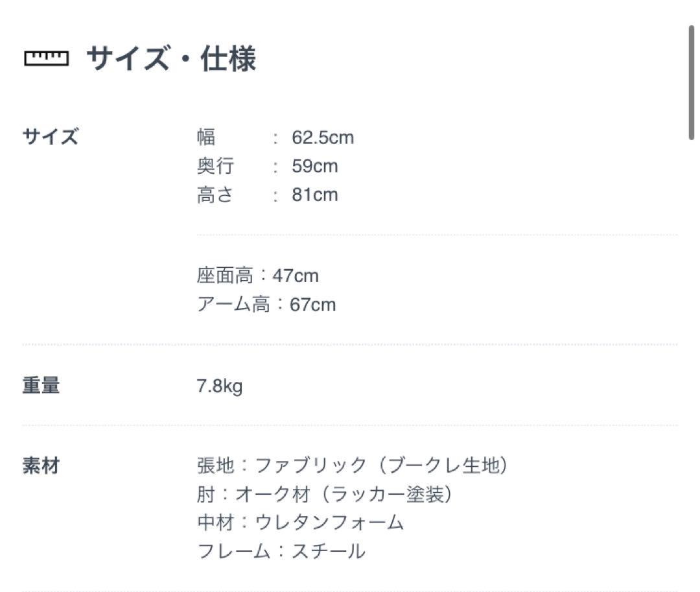Click the 中材:ウレタンフォーム line
Screen dimensions: 700x592
(x=301, y=523)
